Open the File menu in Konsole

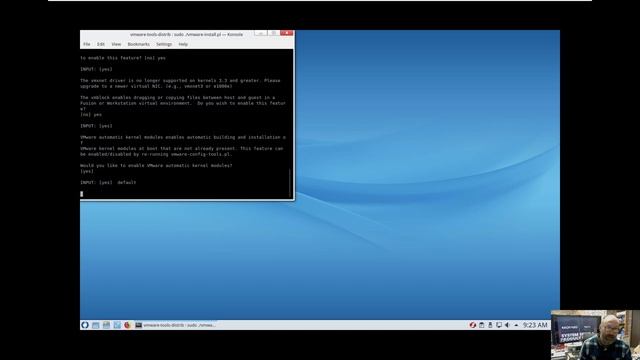(x=87, y=44)
